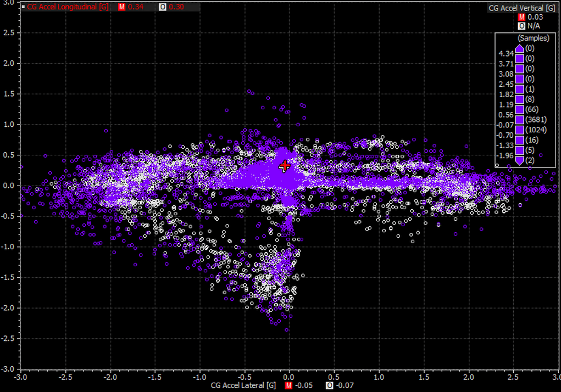Click the Longitudinal overlay value 0.30

click(x=176, y=7)
